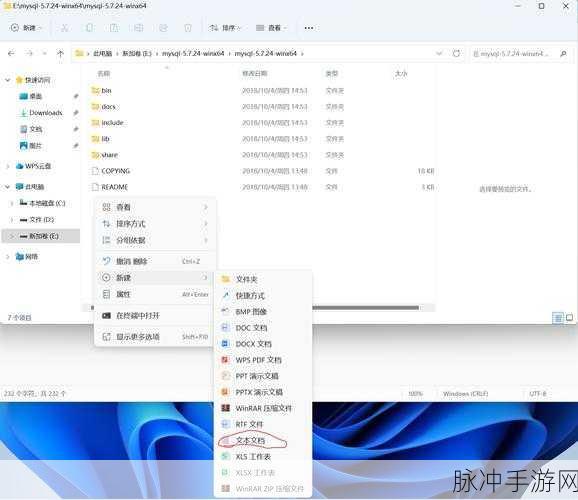Screen dimensions: 578x500
Task: Click 此电脑 in the breadcrumb path
Action: tap(102, 54)
